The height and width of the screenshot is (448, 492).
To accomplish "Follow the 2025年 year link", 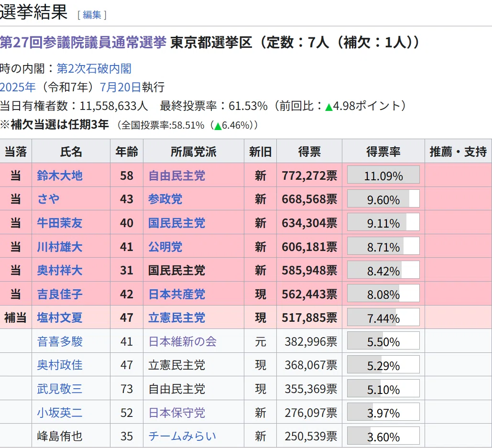I will (x=18, y=87).
